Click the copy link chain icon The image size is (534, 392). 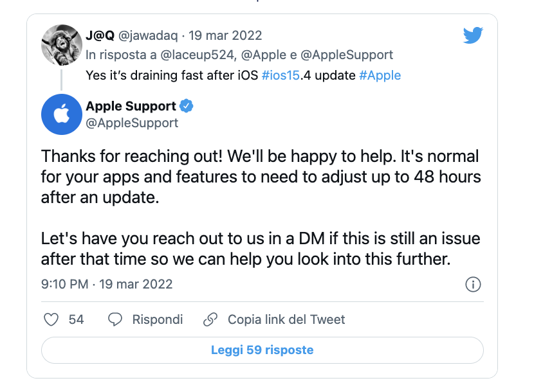pos(210,319)
